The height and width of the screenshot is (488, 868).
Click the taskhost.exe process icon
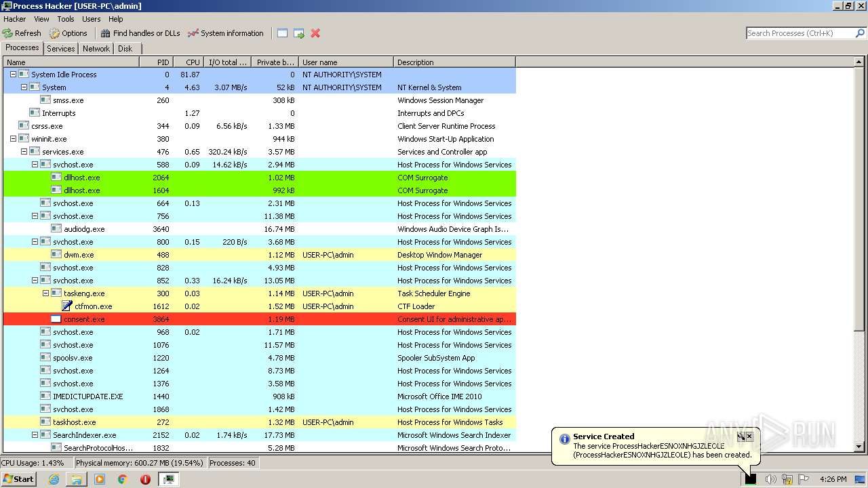[45, 422]
